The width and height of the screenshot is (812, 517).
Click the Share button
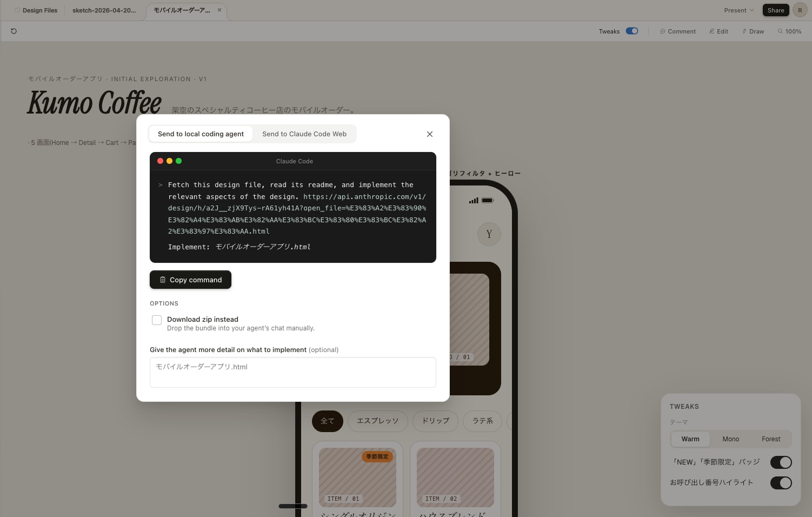pyautogui.click(x=776, y=10)
